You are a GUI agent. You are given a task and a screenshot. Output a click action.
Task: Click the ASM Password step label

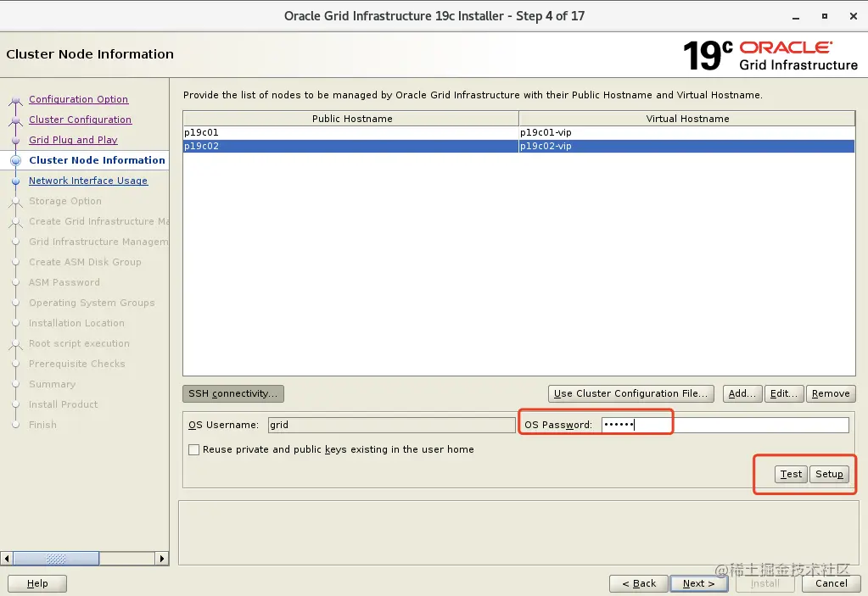64,282
